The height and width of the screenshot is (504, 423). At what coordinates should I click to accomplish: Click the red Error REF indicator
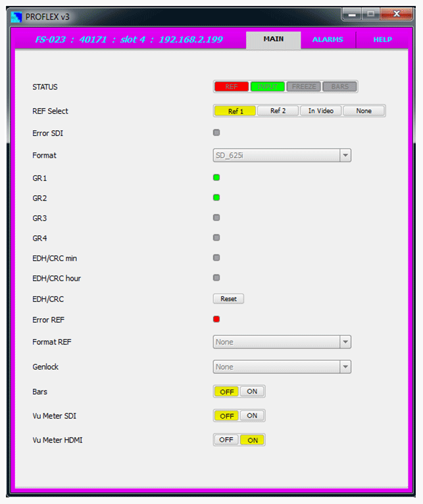click(216, 319)
